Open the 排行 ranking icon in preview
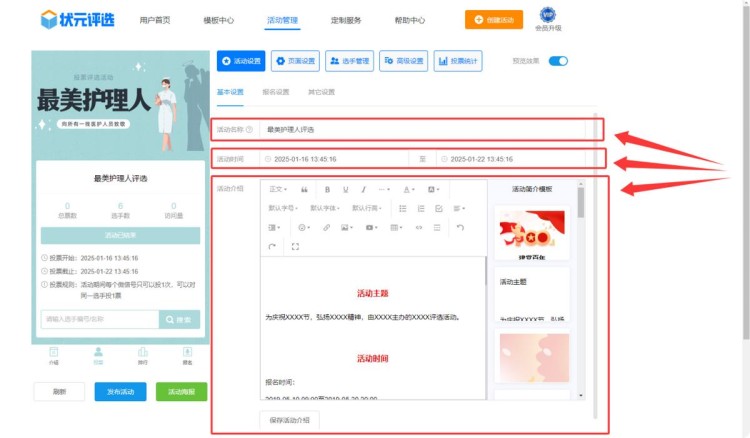The height and width of the screenshot is (438, 750). coord(142,355)
